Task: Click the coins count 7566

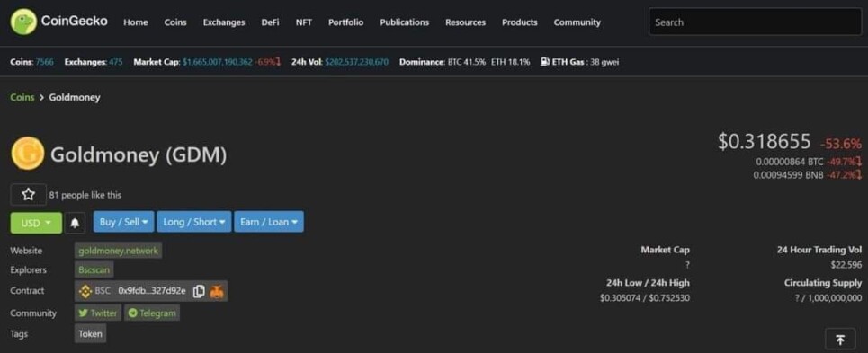Action: [45, 62]
